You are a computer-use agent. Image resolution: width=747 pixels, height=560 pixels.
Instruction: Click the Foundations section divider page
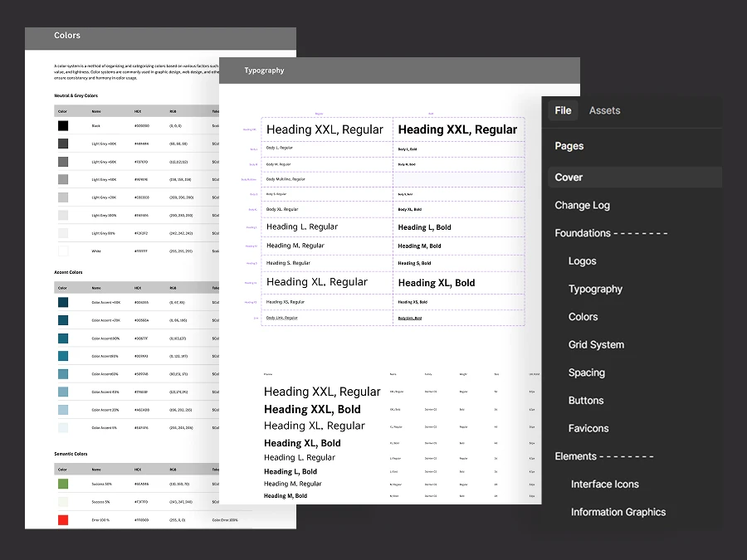pos(611,233)
